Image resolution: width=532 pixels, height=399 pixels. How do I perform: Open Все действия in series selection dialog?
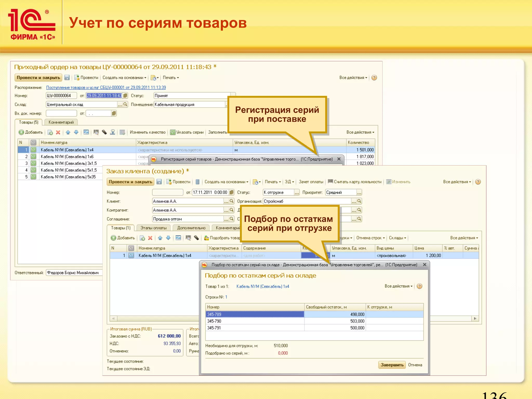click(398, 286)
